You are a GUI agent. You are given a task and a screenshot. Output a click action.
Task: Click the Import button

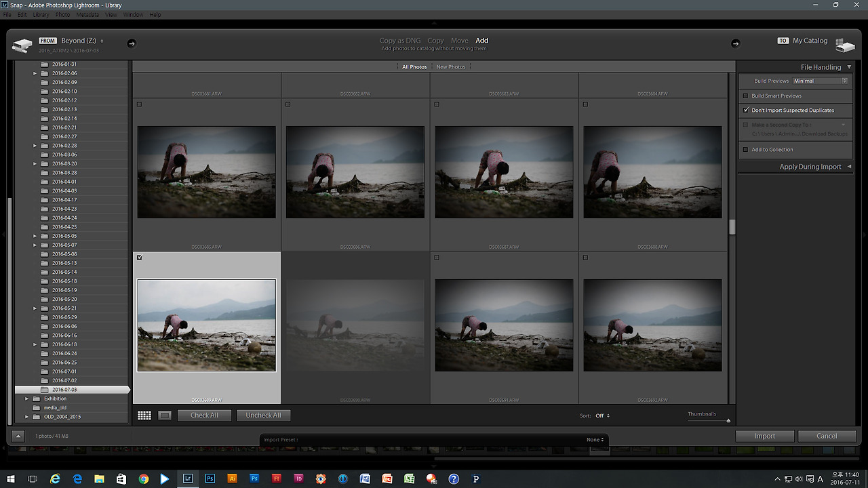point(765,436)
